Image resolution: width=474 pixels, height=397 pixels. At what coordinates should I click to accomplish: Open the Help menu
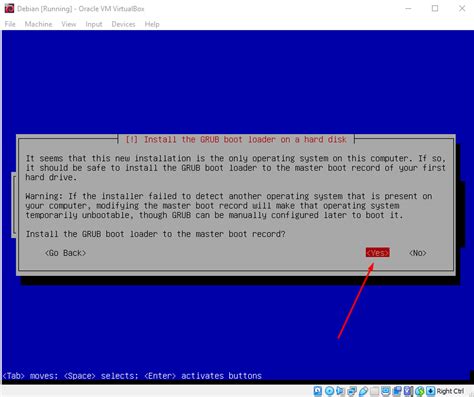152,24
